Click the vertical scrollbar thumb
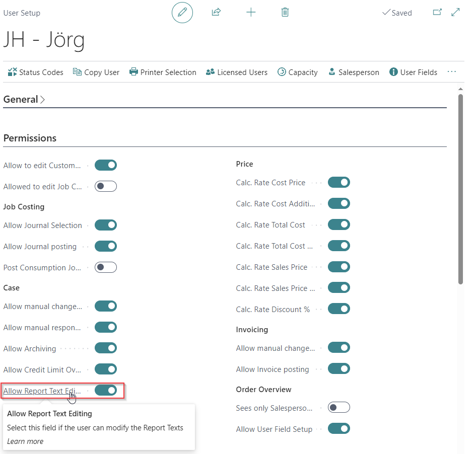476x454 pixels. pos(460,189)
